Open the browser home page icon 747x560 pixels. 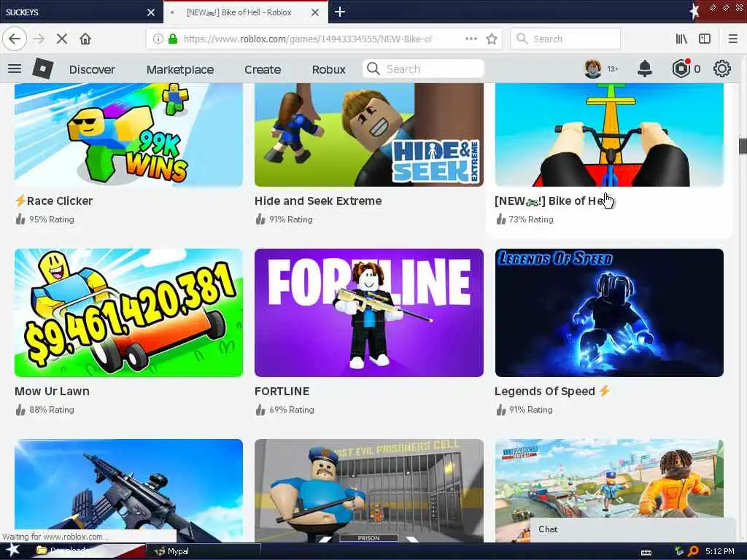[85, 39]
